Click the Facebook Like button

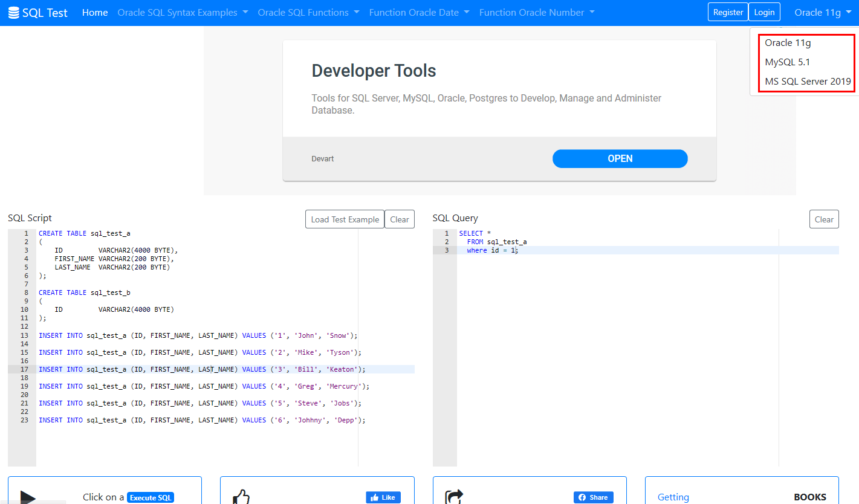pos(383,497)
